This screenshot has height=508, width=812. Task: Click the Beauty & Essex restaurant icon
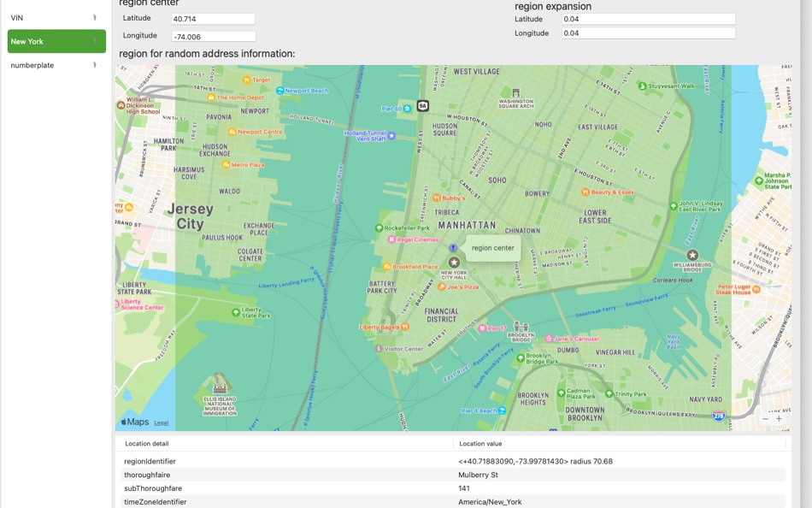click(585, 192)
